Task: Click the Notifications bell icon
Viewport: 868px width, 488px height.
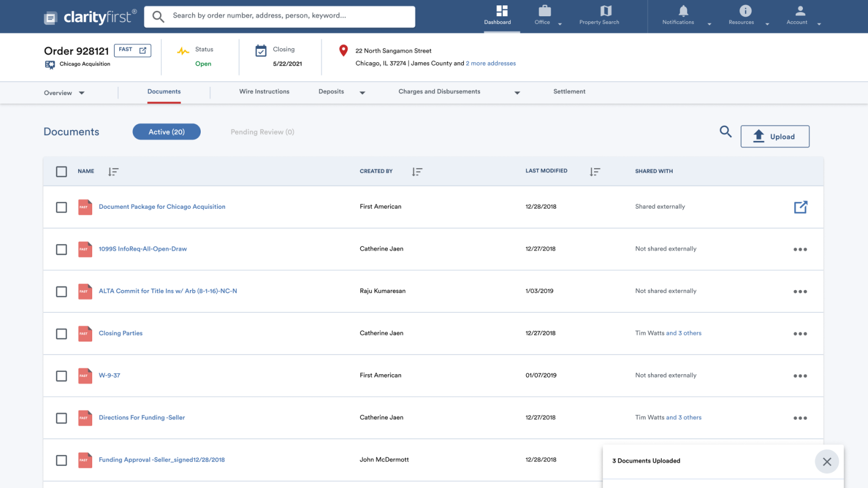Action: (682, 11)
